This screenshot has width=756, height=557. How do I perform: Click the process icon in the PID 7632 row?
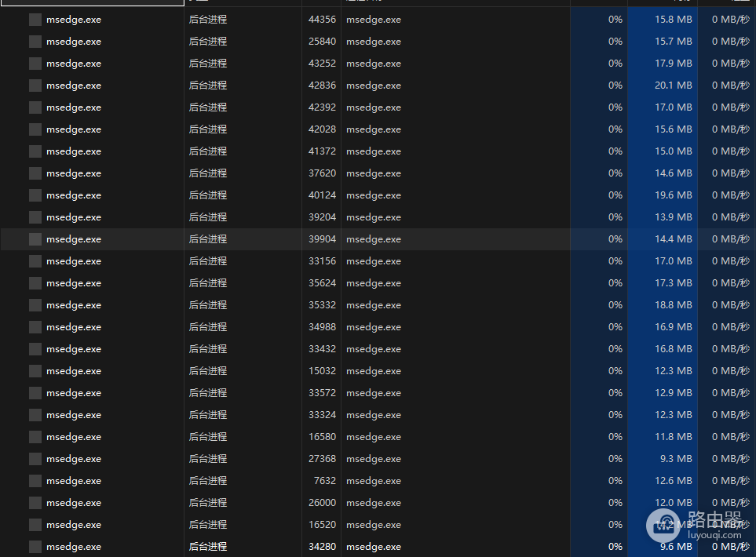35,481
